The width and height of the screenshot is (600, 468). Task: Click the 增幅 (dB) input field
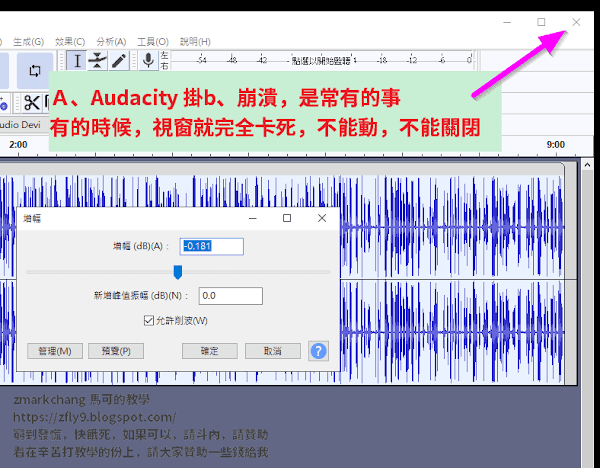[212, 246]
